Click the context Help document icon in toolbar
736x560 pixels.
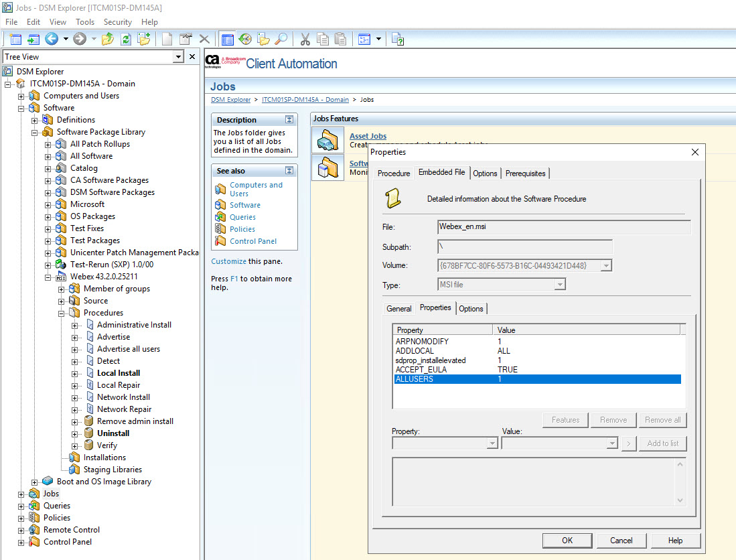(398, 39)
